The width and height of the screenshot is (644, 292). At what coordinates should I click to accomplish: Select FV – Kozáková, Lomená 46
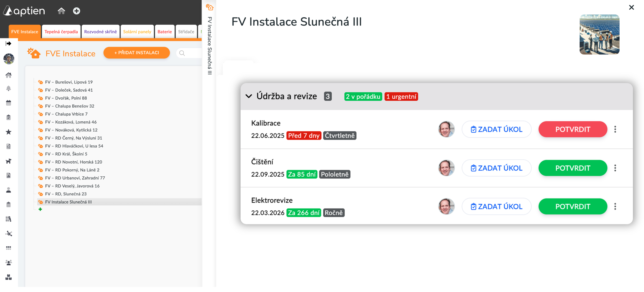71,122
